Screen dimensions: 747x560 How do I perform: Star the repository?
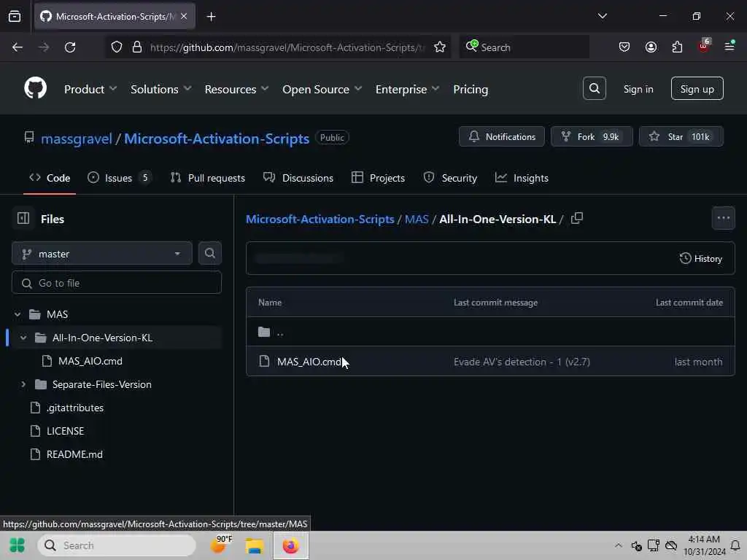[681, 136]
